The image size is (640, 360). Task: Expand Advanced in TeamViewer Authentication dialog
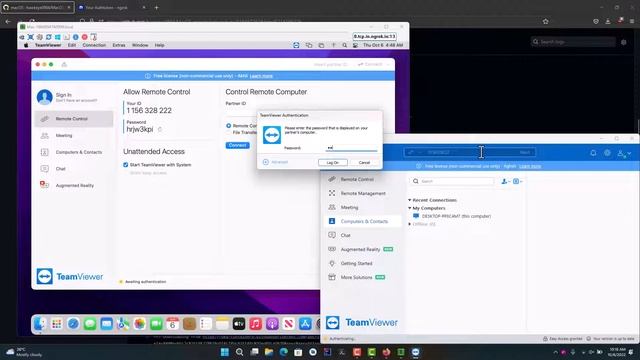point(276,162)
